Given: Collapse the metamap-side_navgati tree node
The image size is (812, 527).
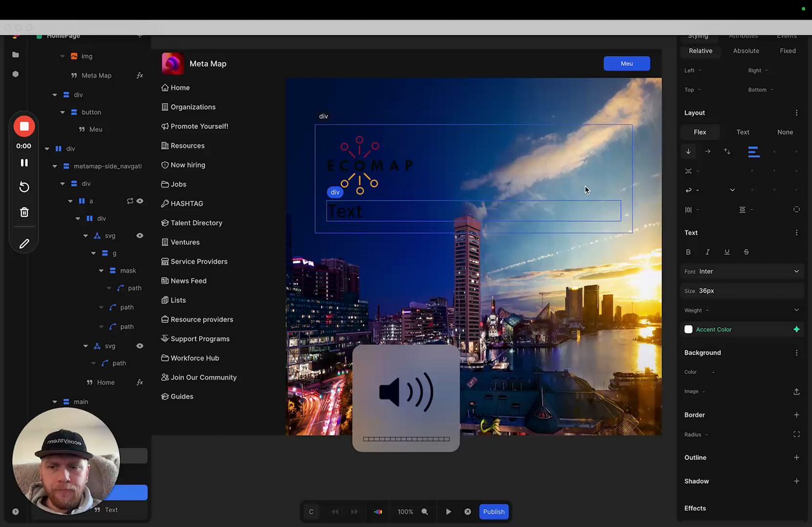Looking at the screenshot, I should point(55,166).
